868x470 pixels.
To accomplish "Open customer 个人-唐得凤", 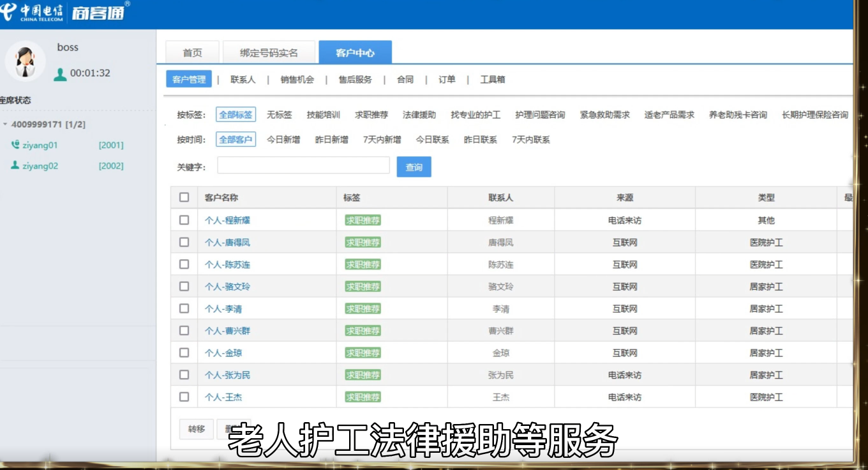I will coord(227,243).
